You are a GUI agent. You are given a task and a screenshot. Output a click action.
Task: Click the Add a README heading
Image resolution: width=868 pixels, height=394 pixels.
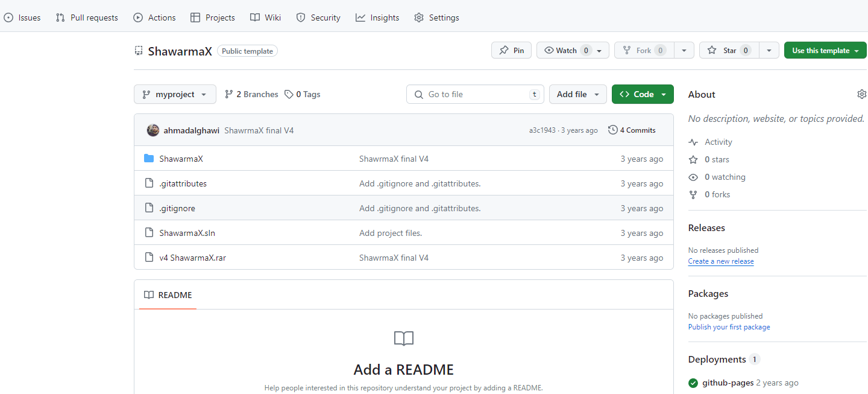pos(404,369)
